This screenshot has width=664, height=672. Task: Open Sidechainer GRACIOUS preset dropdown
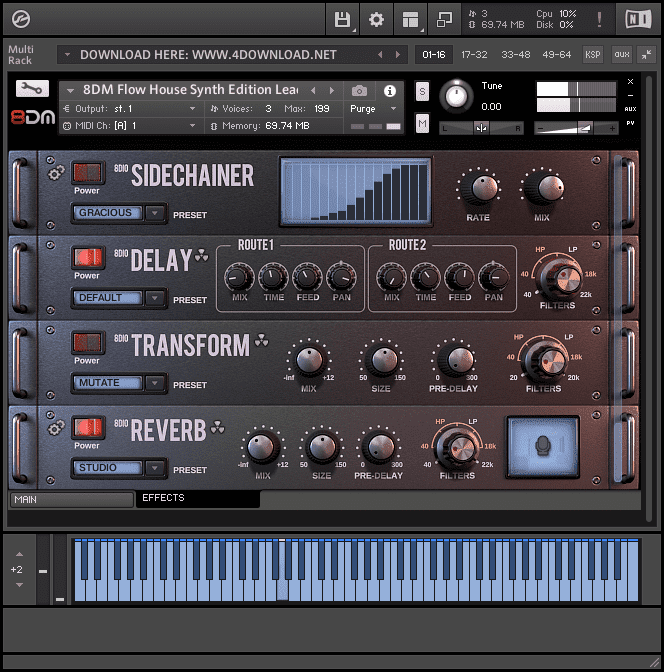[155, 213]
